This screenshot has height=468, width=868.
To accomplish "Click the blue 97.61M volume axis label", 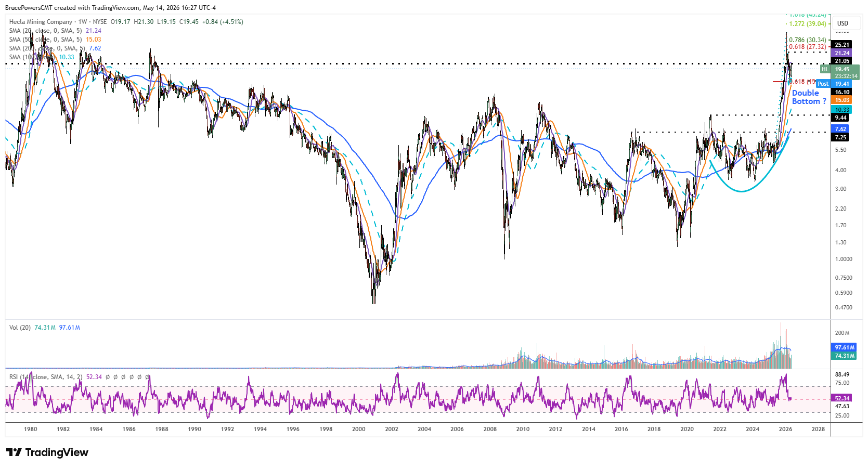I will click(844, 347).
